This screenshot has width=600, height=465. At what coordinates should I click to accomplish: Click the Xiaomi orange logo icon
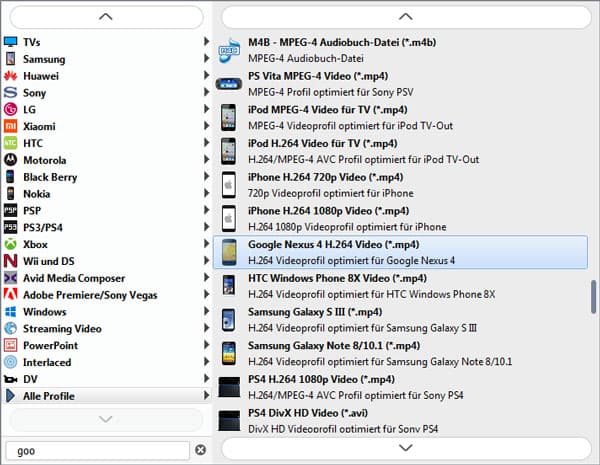coord(10,126)
